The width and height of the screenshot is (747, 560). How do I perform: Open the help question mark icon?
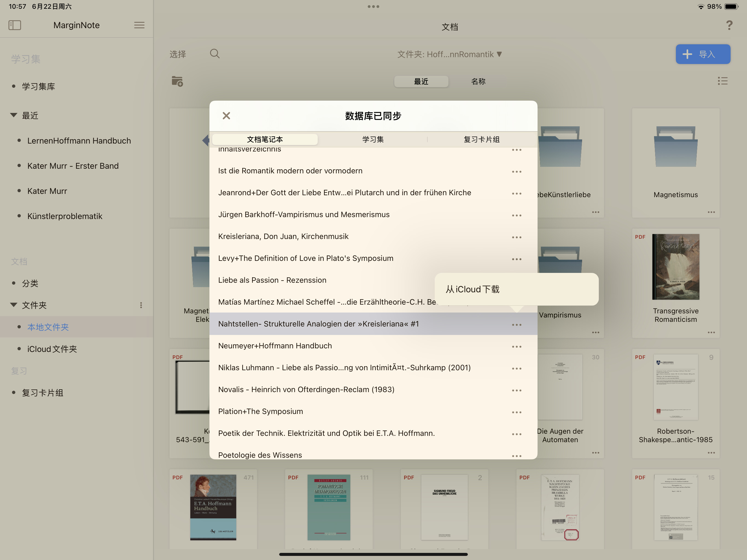pos(729,25)
